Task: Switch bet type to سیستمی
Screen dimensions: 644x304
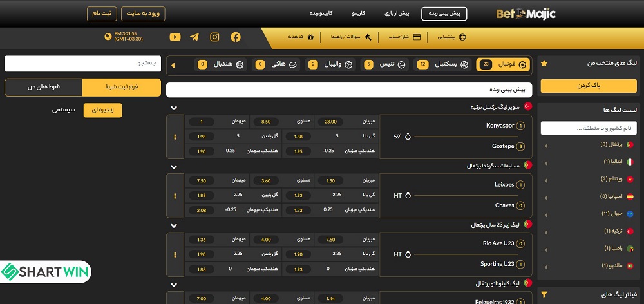Action: pos(64,110)
